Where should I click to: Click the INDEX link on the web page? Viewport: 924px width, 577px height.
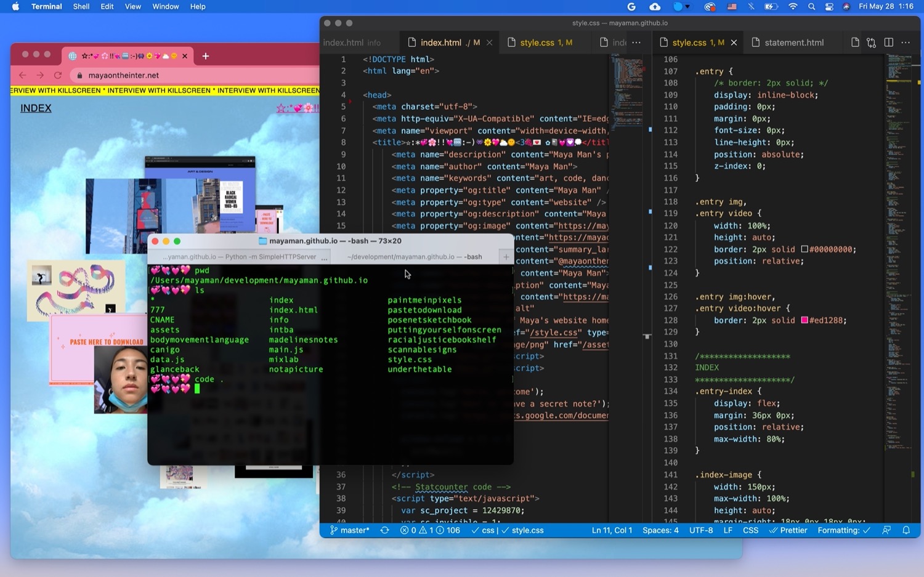click(x=36, y=108)
